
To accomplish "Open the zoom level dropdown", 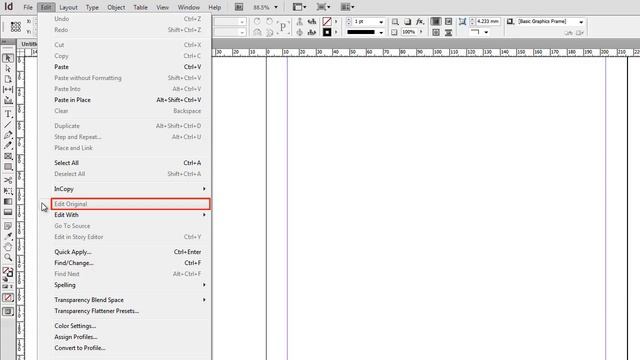I will click(x=276, y=7).
